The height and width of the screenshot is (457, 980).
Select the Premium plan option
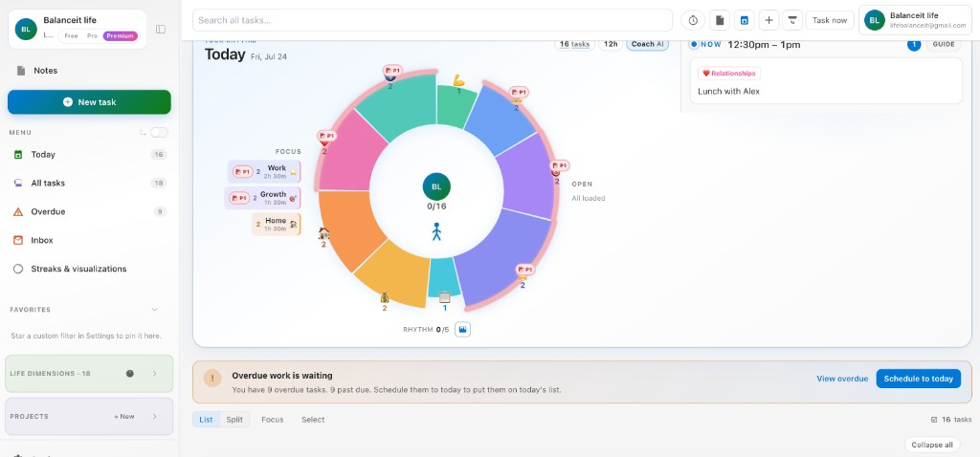pos(120,35)
